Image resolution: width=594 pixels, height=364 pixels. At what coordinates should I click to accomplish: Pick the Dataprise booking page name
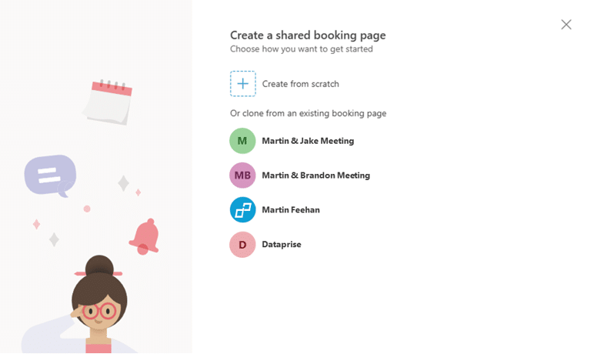coord(282,244)
